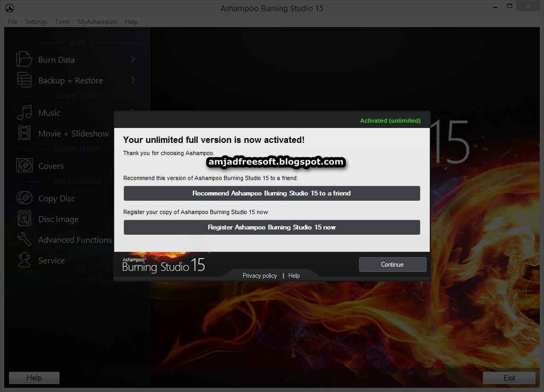Select the Service label
The width and height of the screenshot is (544, 392).
52,260
